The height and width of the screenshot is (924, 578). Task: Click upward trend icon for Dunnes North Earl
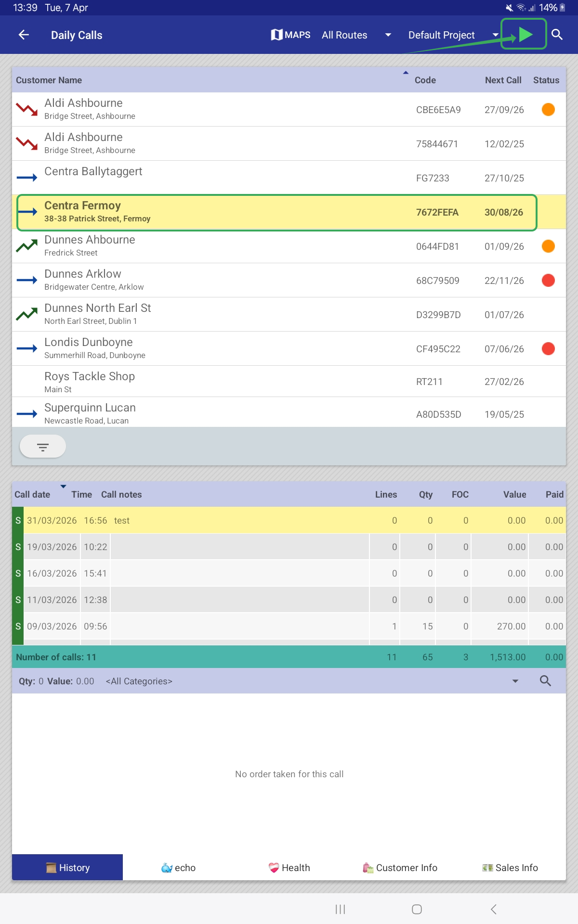[x=27, y=314]
